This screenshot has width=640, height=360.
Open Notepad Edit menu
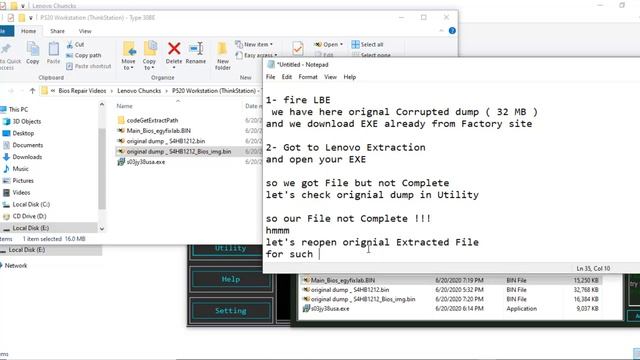click(x=287, y=77)
